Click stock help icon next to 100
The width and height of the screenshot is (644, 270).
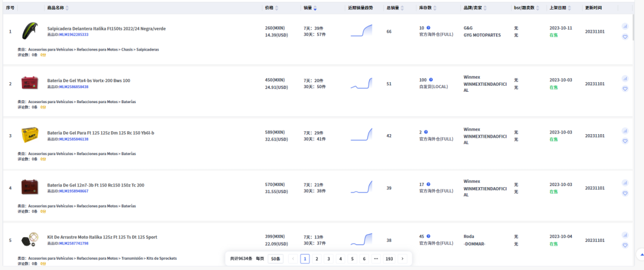[x=431, y=80]
